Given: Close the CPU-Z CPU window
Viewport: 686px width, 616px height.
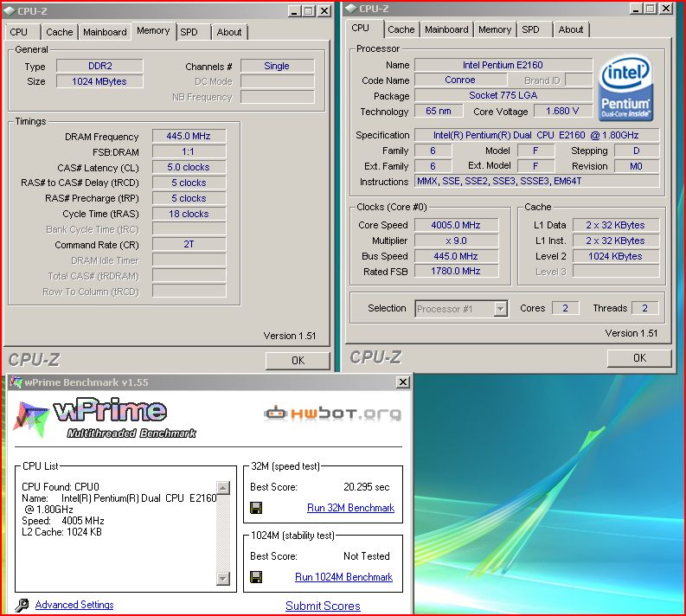Looking at the screenshot, I should tap(665, 9).
